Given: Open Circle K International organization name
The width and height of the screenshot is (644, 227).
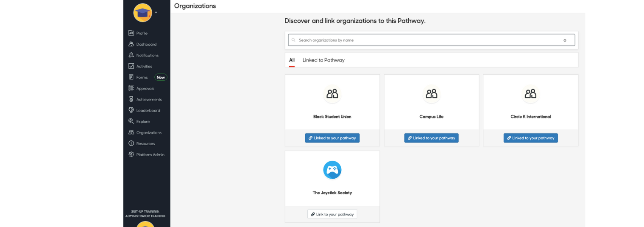Looking at the screenshot, I should tap(531, 117).
